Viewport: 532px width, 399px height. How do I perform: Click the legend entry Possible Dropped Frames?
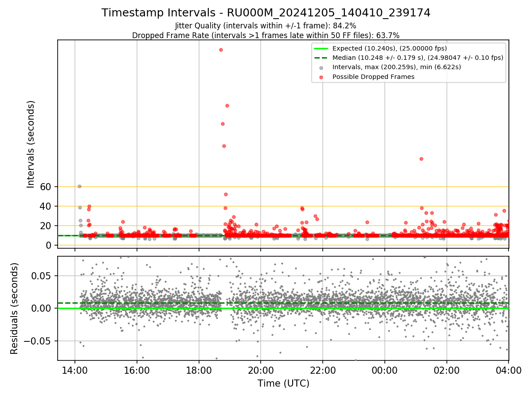pyautogui.click(x=373, y=77)
